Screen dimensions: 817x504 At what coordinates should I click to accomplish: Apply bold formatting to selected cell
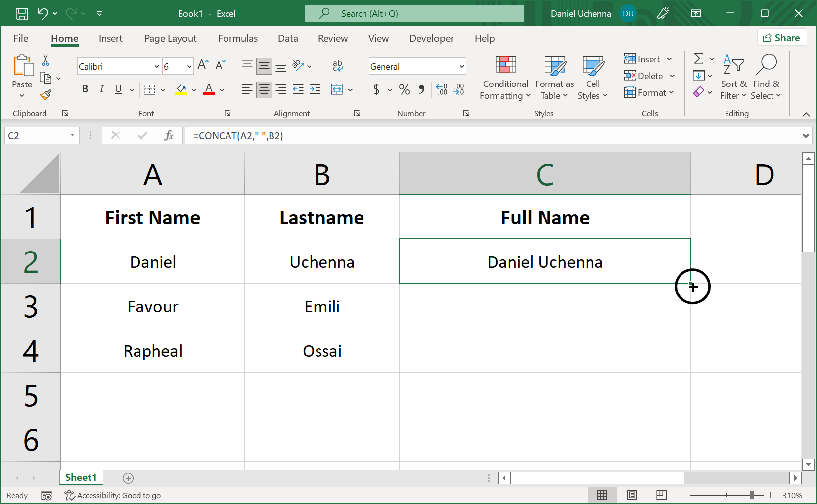click(x=85, y=89)
